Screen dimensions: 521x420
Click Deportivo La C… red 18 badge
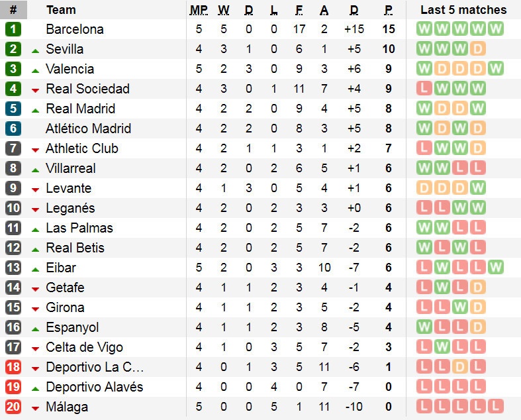click(13, 367)
